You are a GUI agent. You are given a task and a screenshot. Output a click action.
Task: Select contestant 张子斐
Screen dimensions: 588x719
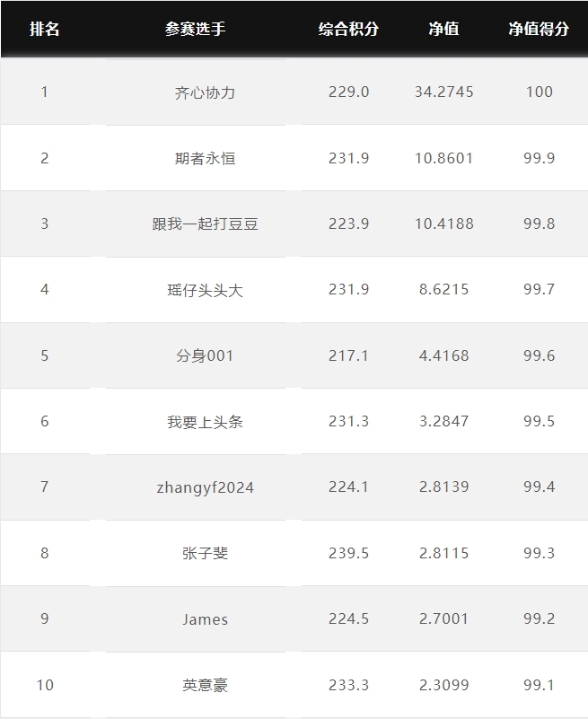(205, 553)
